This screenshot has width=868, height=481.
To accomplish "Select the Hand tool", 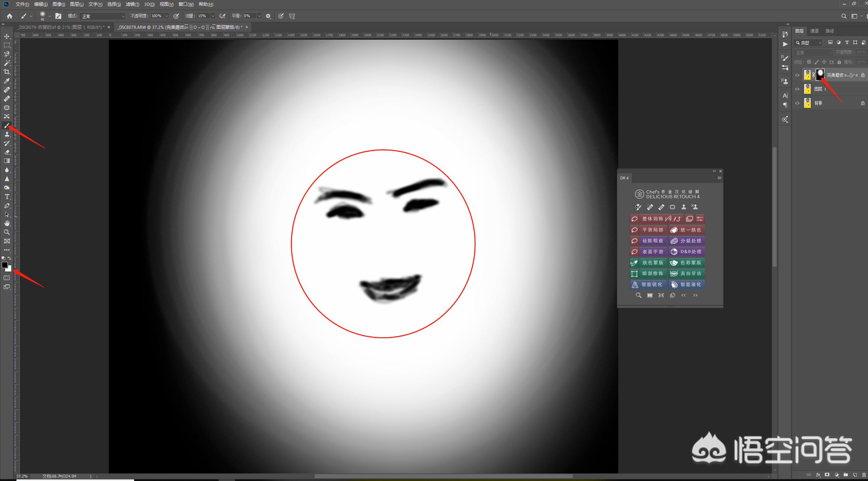I will [x=7, y=223].
